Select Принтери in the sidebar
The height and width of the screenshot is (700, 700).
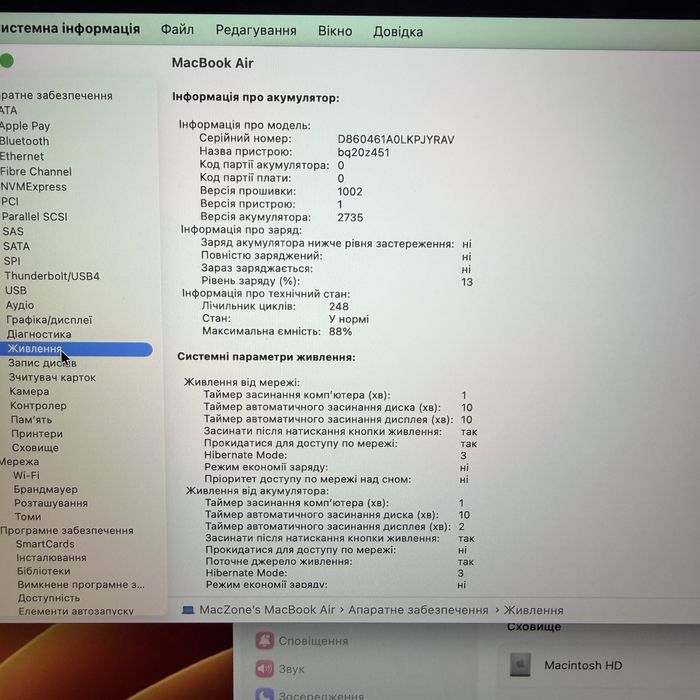37,433
